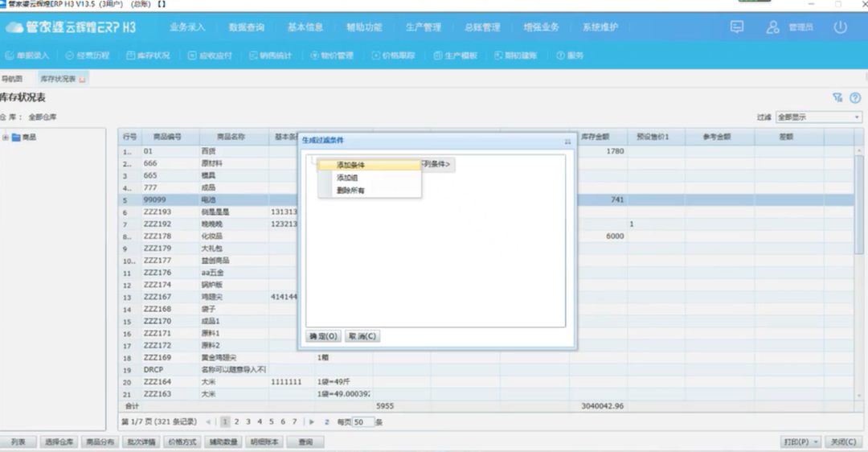This screenshot has height=452, width=868.
Task: Open the 物价管理 toolbar shortcut
Action: click(x=332, y=55)
